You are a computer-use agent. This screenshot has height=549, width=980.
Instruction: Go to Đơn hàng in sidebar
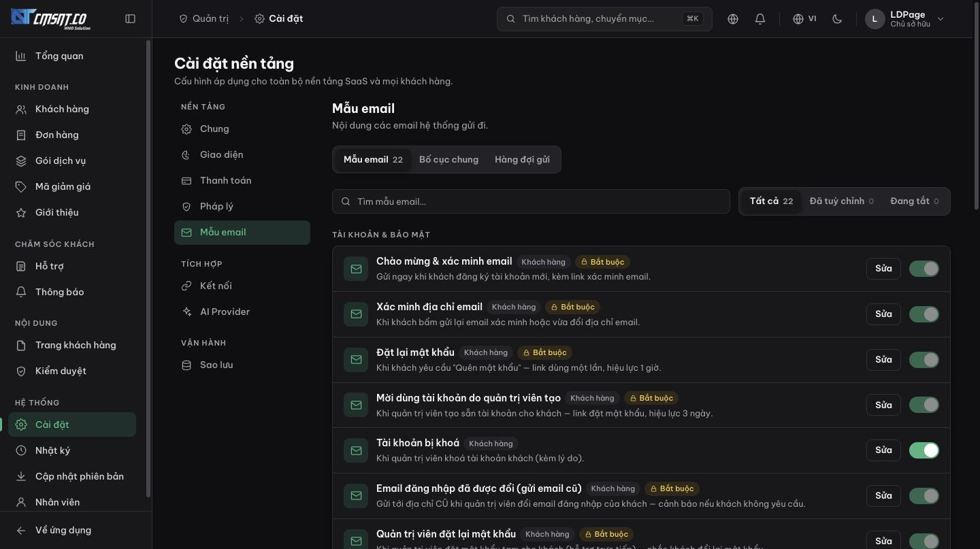pyautogui.click(x=72, y=135)
